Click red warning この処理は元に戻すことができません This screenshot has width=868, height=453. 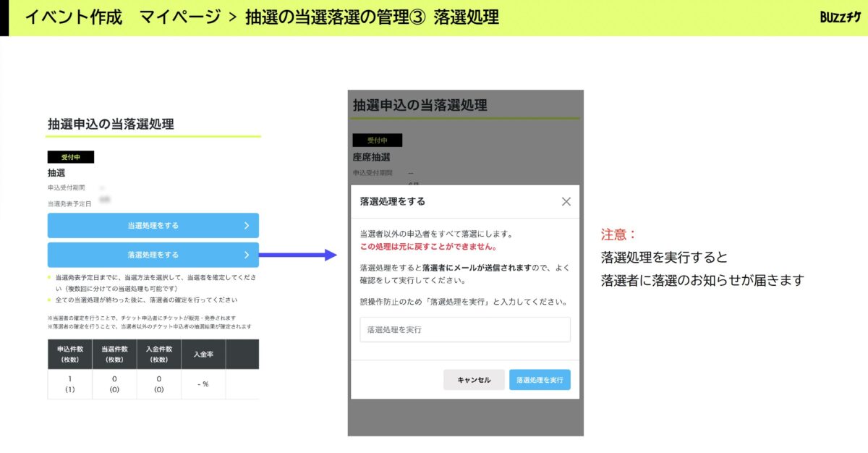coord(428,247)
